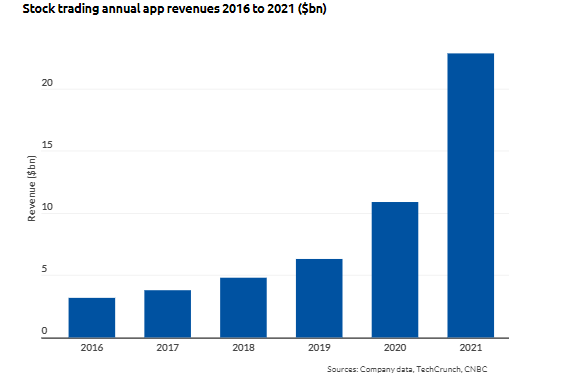Select the 10 y-axis tick label

point(47,207)
